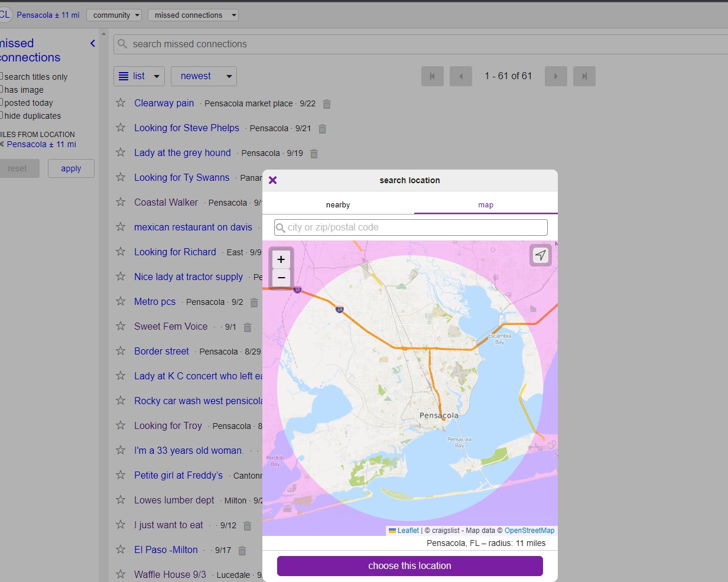Open Pensacola ± 11 mi header location link
The width and height of the screenshot is (728, 582).
coord(48,15)
